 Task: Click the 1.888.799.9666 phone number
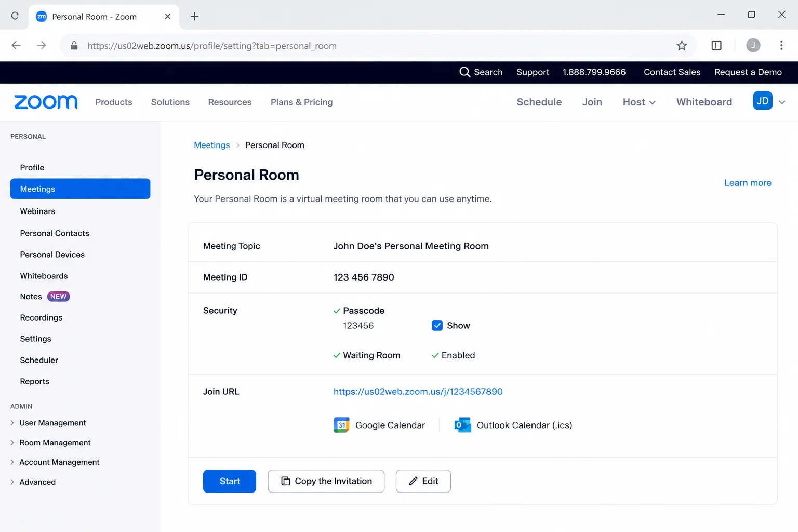594,72
